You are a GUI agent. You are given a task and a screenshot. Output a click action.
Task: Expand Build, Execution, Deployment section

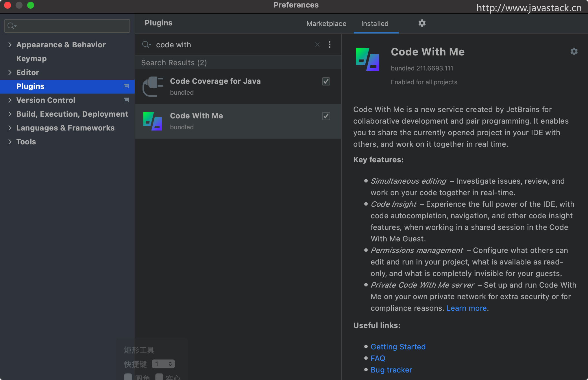click(10, 114)
